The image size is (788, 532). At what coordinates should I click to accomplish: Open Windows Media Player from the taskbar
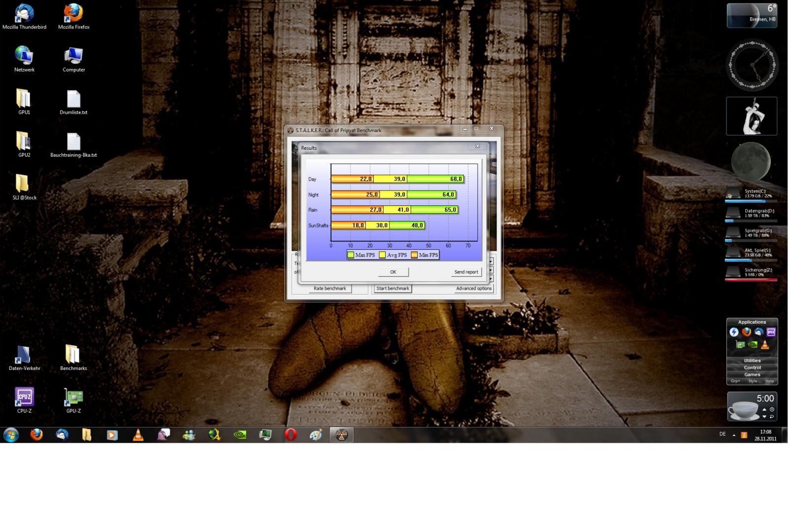[112, 435]
